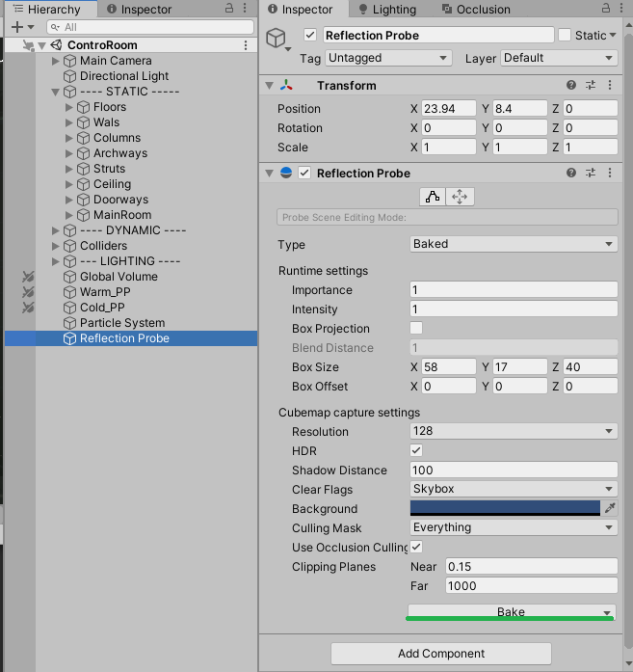Collapse the STATIC group in hierarchy
The image size is (633, 672).
coord(55,92)
